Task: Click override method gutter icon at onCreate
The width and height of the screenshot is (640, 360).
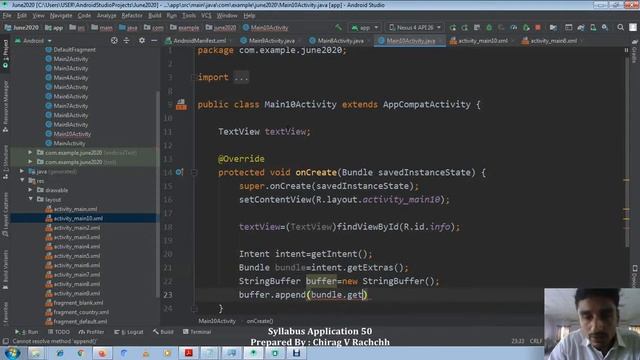Action: pyautogui.click(x=179, y=172)
